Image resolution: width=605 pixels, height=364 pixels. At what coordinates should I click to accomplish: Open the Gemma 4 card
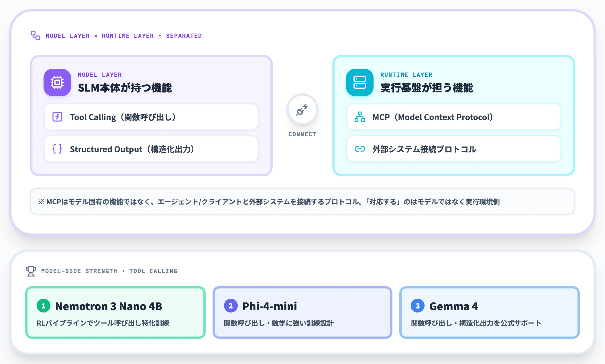tap(489, 312)
